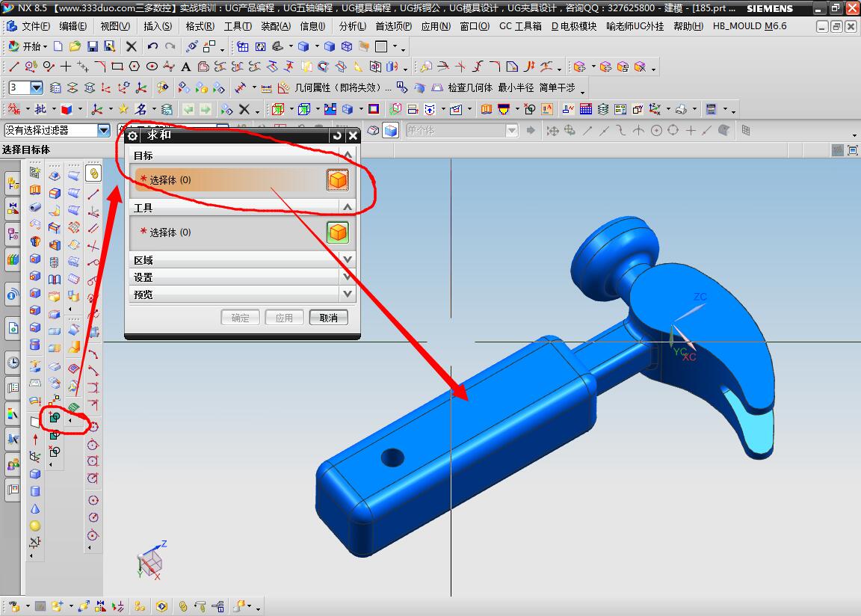
Task: Toggle the 批 toolbar button
Action: tap(40, 109)
